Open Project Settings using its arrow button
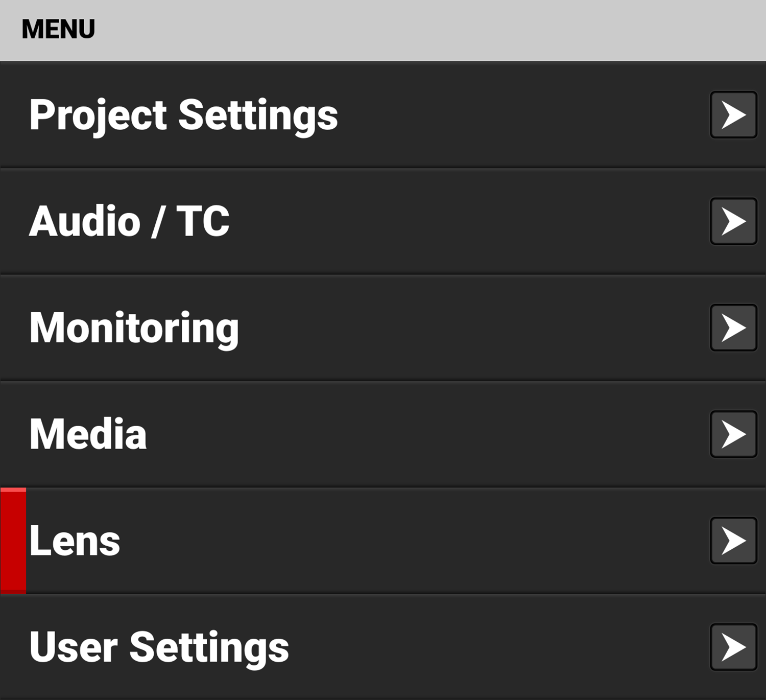The width and height of the screenshot is (766, 700). pos(733,115)
